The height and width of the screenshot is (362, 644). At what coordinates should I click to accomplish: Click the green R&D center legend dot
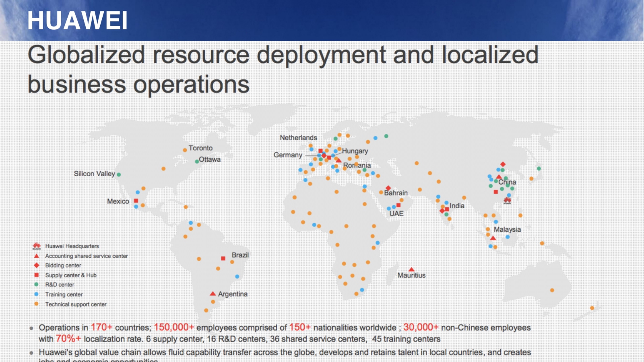tap(37, 284)
